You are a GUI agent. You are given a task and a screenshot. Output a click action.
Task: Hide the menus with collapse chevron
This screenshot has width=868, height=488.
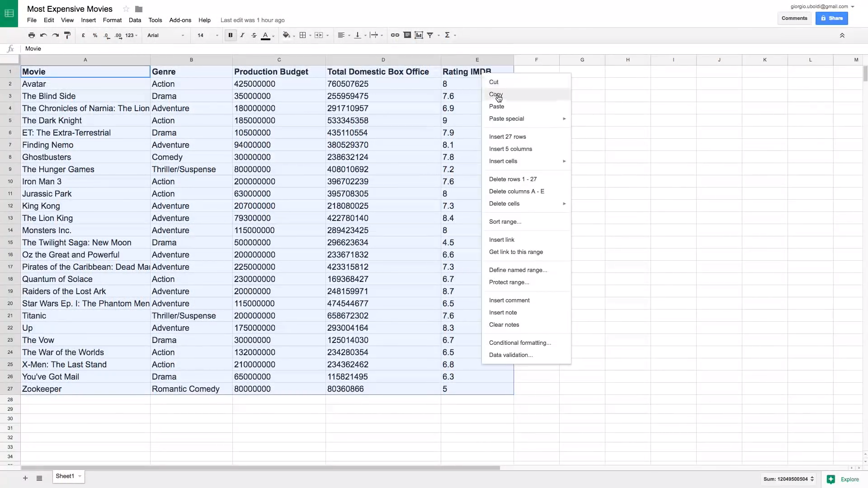[842, 35]
